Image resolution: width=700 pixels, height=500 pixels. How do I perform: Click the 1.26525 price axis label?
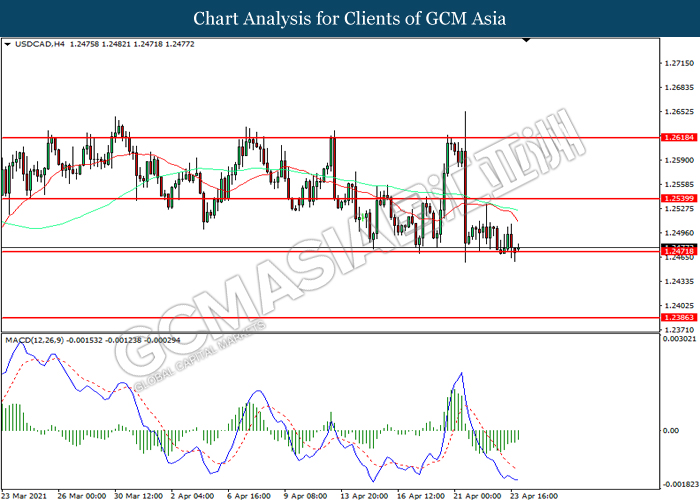coord(679,112)
